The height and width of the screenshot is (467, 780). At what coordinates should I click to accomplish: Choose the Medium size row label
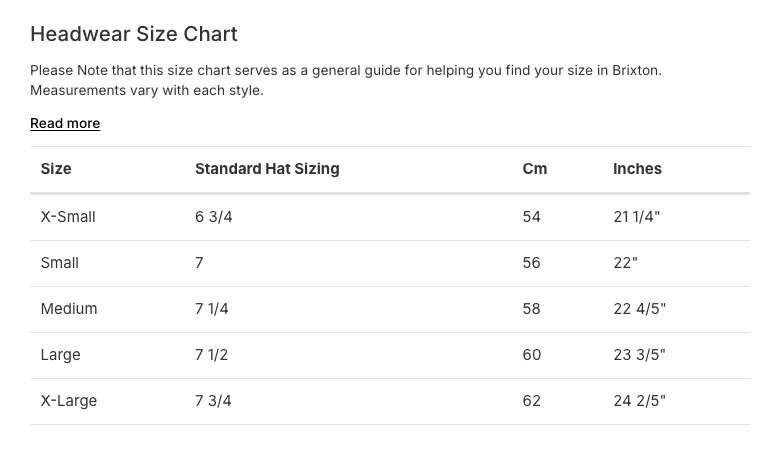click(x=69, y=309)
